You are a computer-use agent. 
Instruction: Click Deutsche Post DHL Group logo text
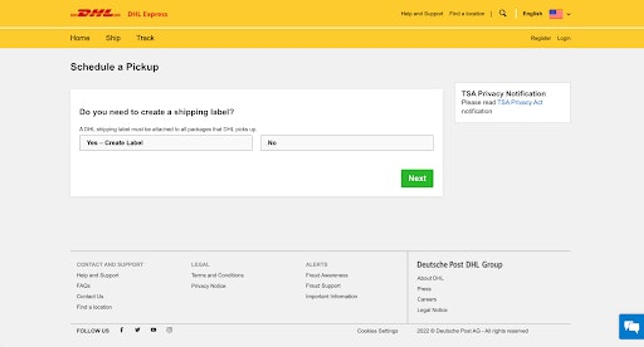(459, 265)
